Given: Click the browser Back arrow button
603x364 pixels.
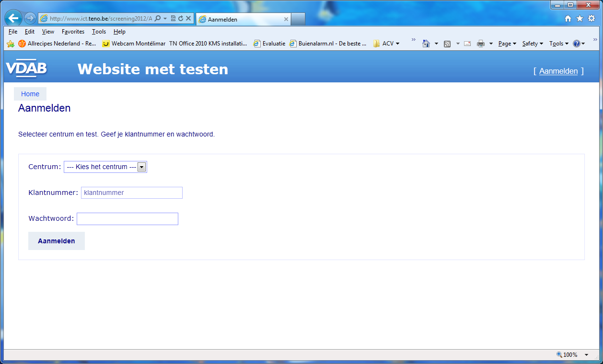Looking at the screenshot, I should point(13,19).
